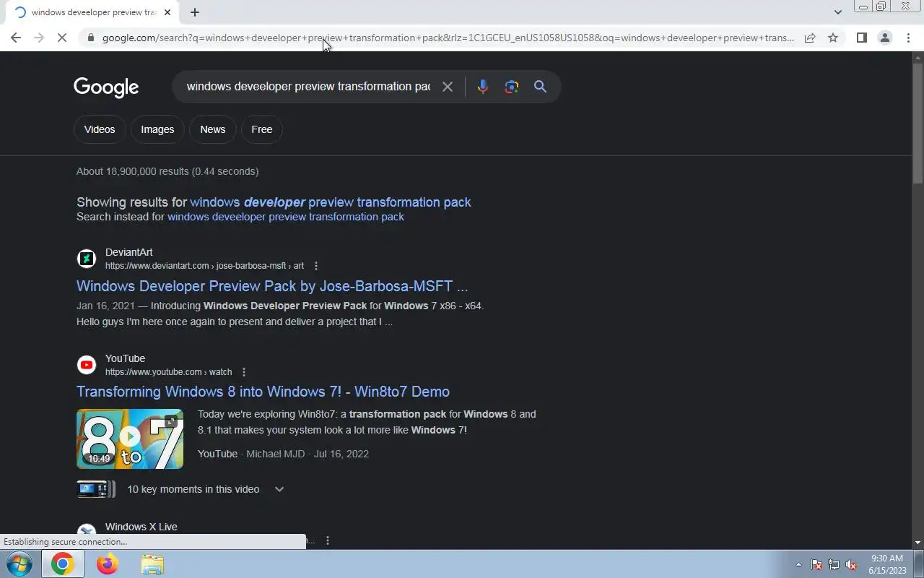
Task: Go to Google home via logo
Action: click(x=106, y=87)
